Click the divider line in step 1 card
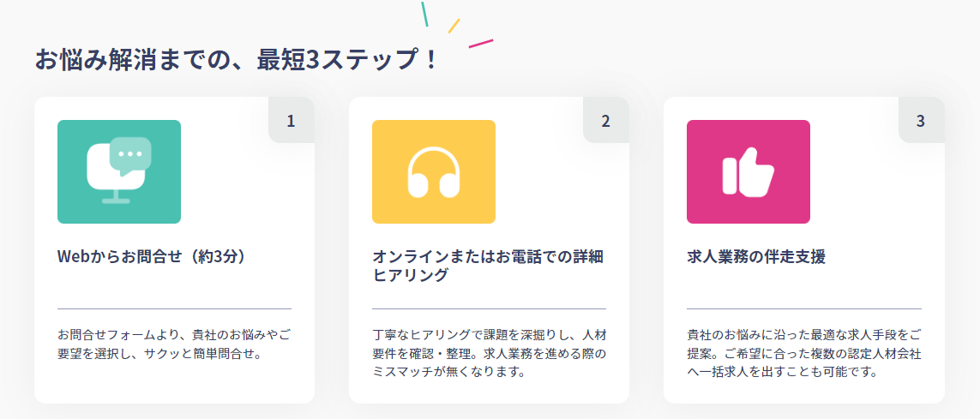Viewport: 980px width, 419px height. (174, 308)
